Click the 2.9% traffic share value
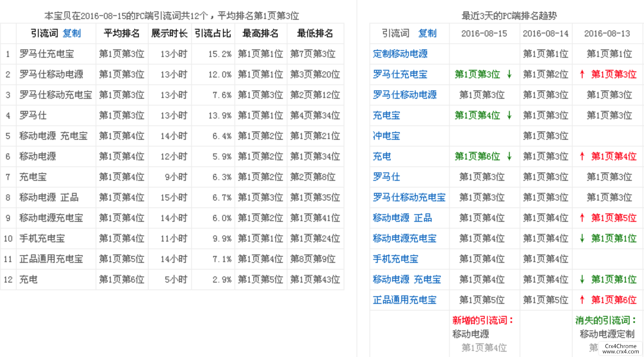 [x=222, y=280]
